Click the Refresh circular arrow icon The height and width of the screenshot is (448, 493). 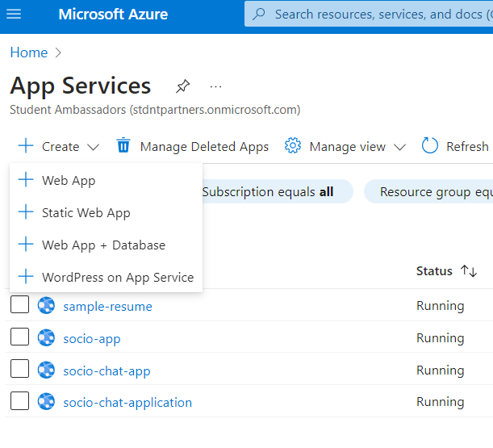coord(430,146)
